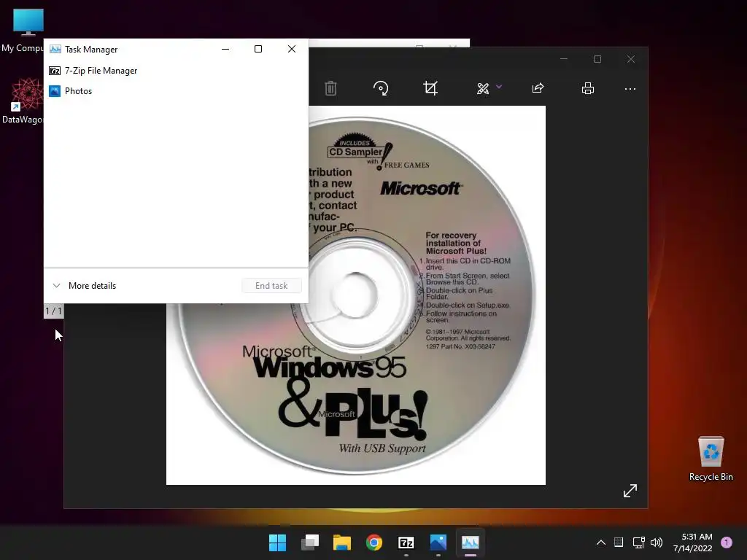Minimize the Task Manager window
Image resolution: width=747 pixels, height=560 pixels.
click(x=225, y=49)
